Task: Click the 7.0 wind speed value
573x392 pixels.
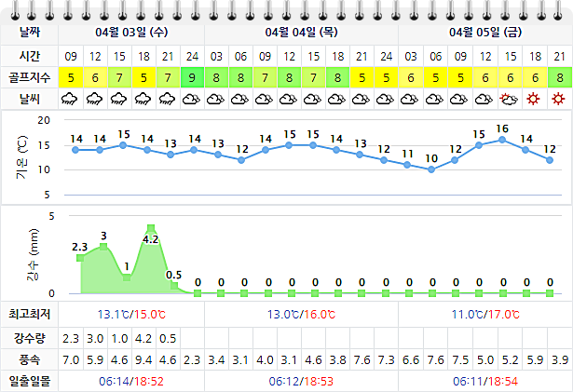Action: 71,360
